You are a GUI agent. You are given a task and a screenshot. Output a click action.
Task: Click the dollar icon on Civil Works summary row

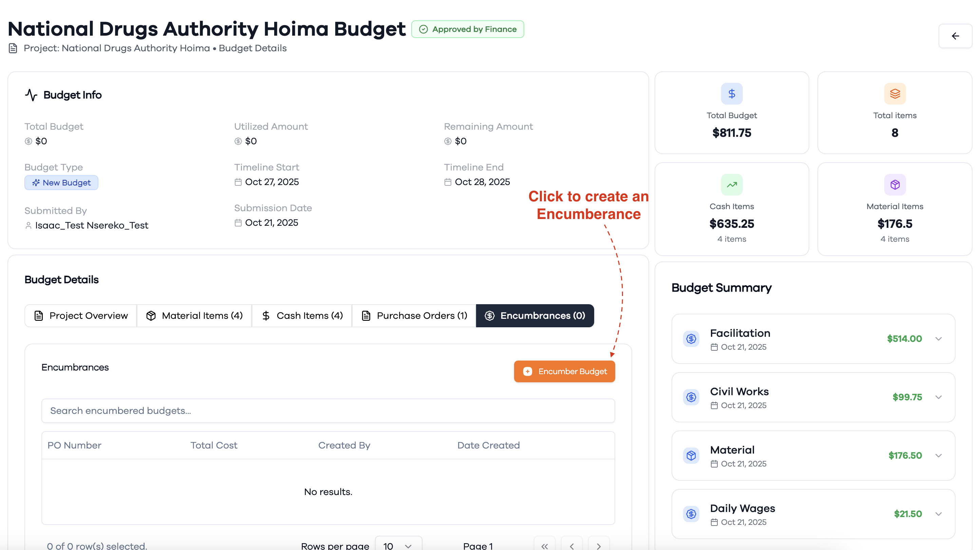691,397
